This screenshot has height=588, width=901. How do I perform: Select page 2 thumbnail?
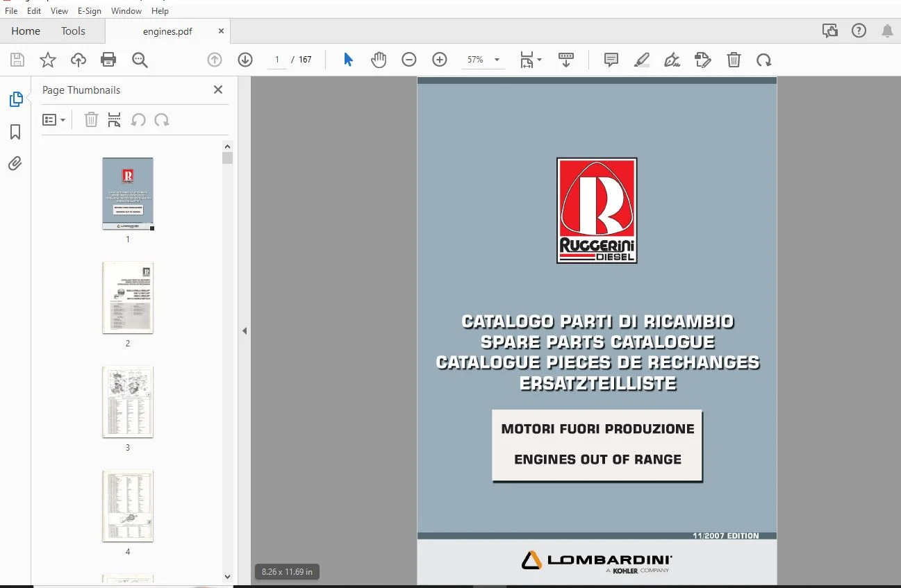128,298
